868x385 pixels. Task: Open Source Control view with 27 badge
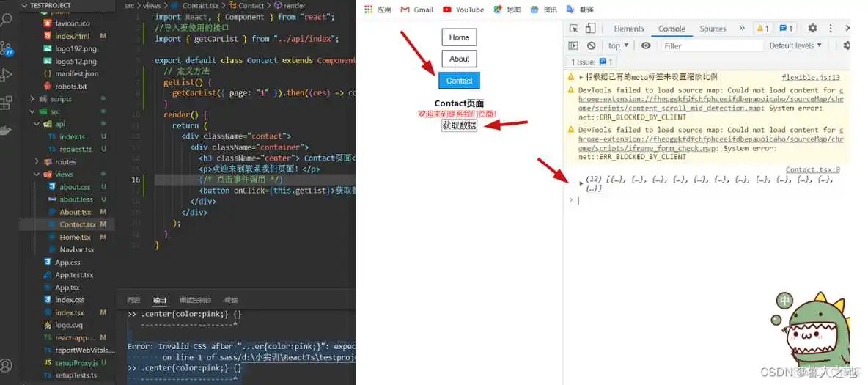coord(6,48)
